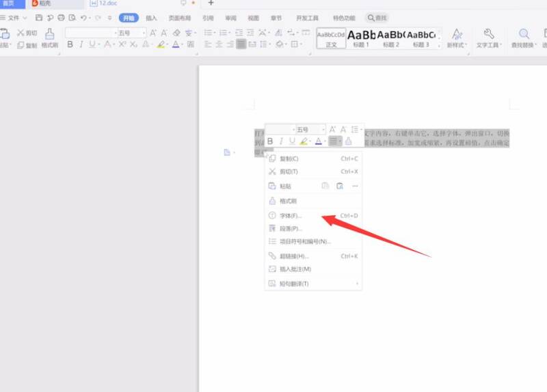The width and height of the screenshot is (547, 392).
Task: Click the ribbon yellow highlight color button
Action: [x=161, y=44]
